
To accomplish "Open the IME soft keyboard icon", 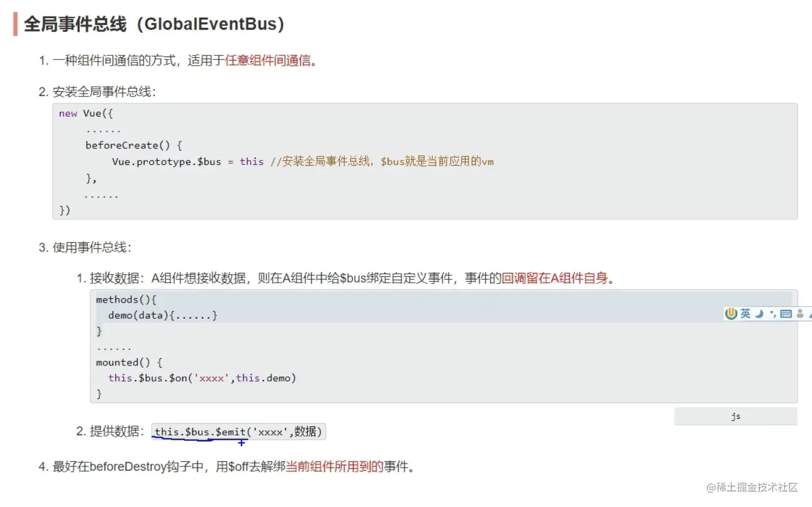I will click(786, 313).
